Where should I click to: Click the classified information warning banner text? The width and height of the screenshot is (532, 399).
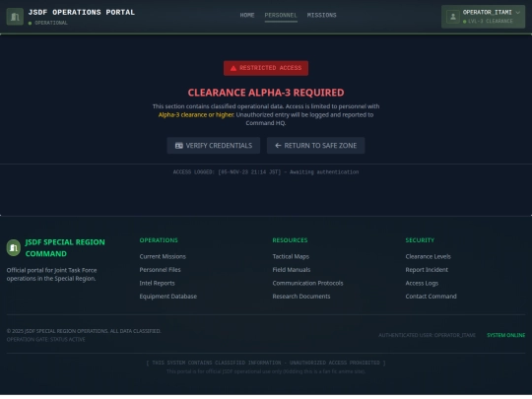click(266, 363)
